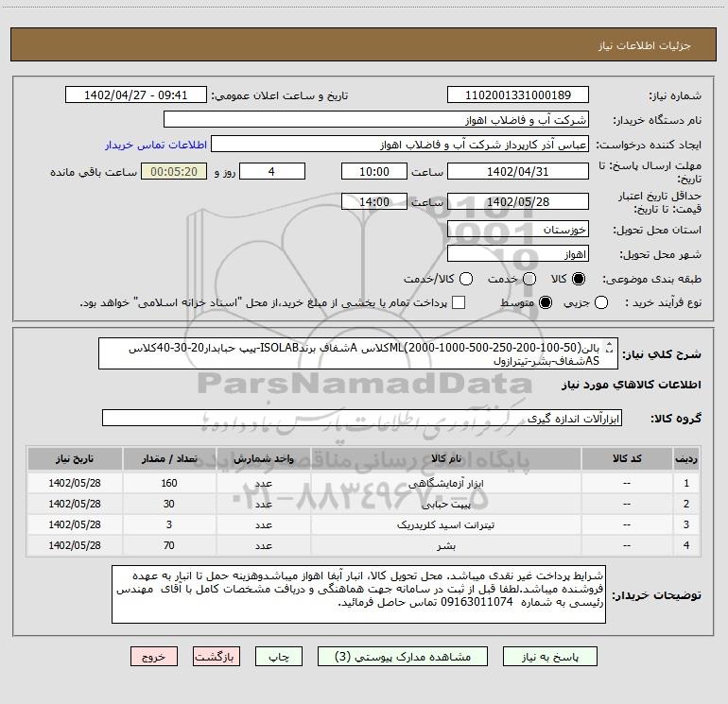Click the پاسخ به نیاز button
This screenshot has width=728, height=704.
click(x=550, y=657)
